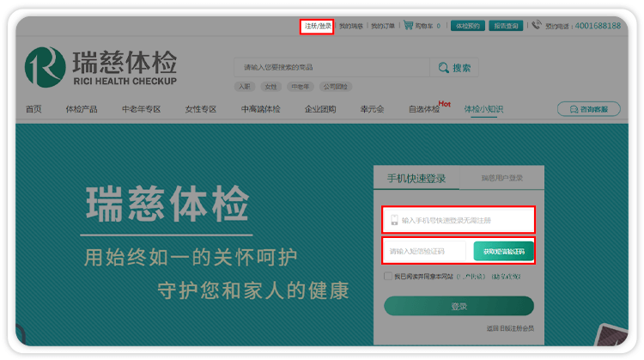Switch to 手机快速登录 tab
Screen dimensions: 644x360
(x=416, y=179)
